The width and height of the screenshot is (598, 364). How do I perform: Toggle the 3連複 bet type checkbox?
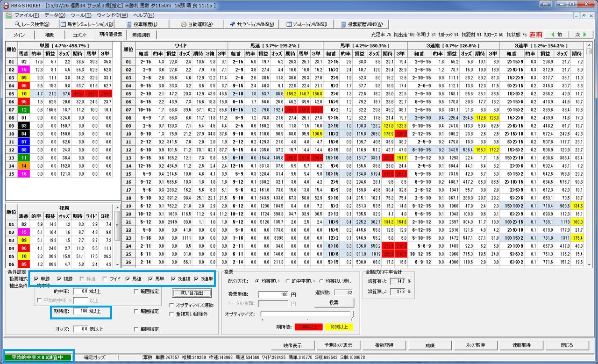tap(180, 279)
